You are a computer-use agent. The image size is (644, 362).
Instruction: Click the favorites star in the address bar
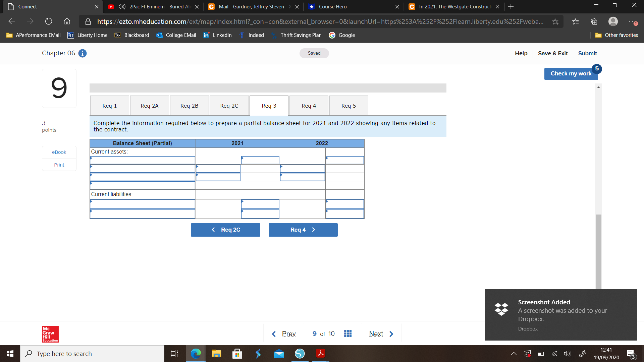555,21
